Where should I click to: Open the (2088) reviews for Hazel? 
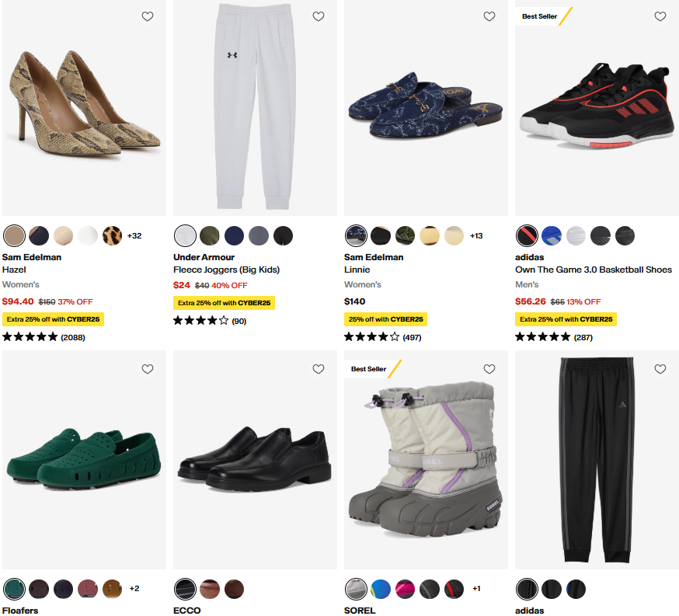point(73,337)
